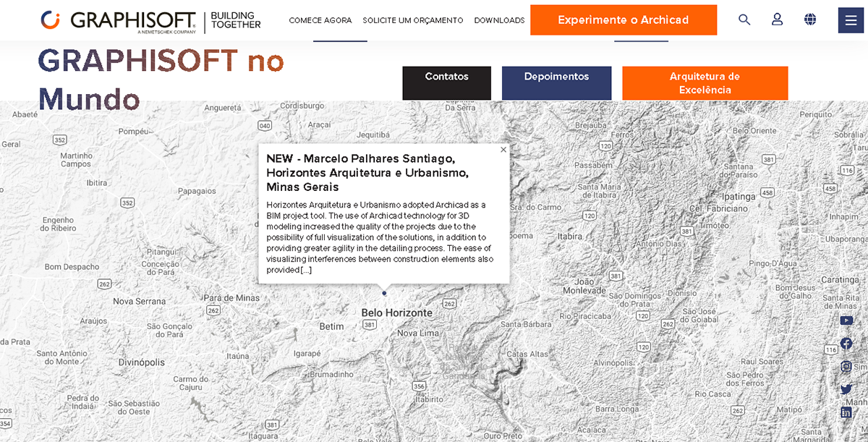
Task: Select the Depoimentos tab button
Action: 557,83
